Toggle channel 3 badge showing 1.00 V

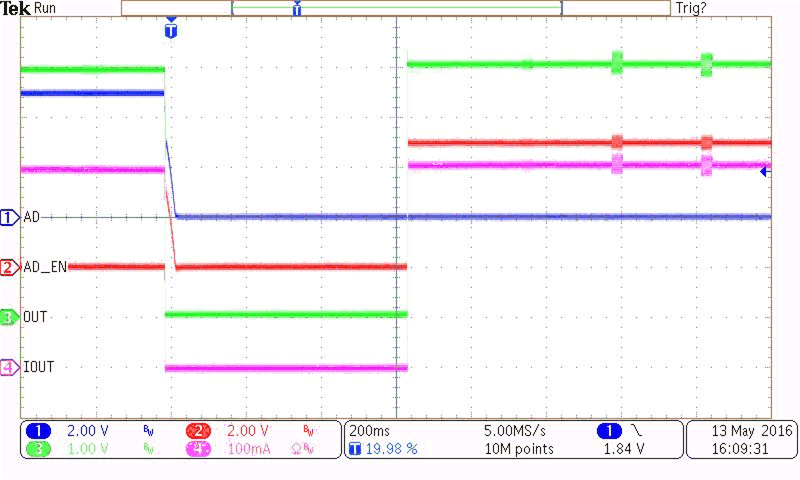[35, 449]
